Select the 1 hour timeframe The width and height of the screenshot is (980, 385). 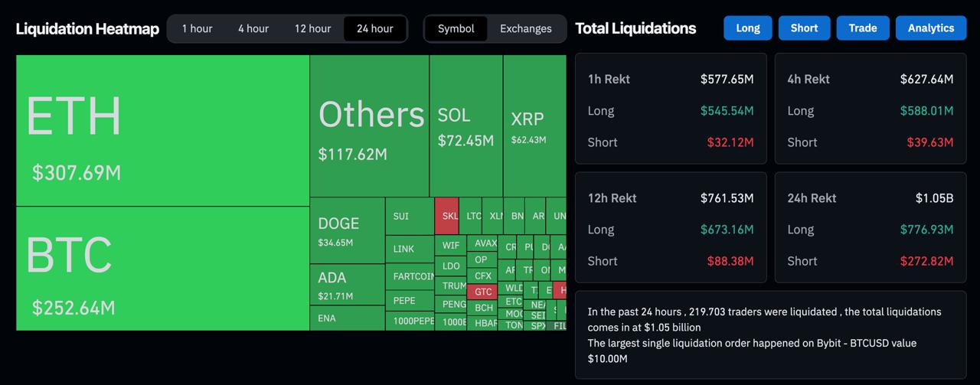(x=197, y=28)
